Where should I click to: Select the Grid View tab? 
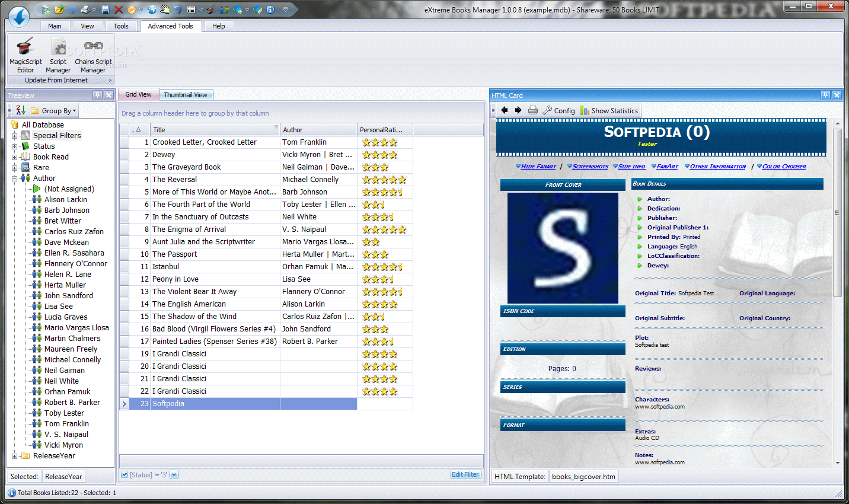click(x=138, y=94)
